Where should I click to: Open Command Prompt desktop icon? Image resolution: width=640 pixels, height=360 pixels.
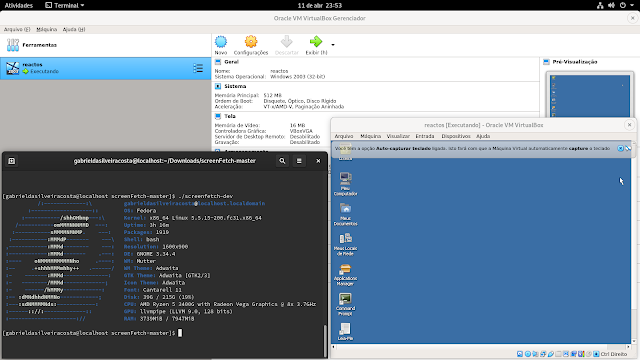point(345,304)
